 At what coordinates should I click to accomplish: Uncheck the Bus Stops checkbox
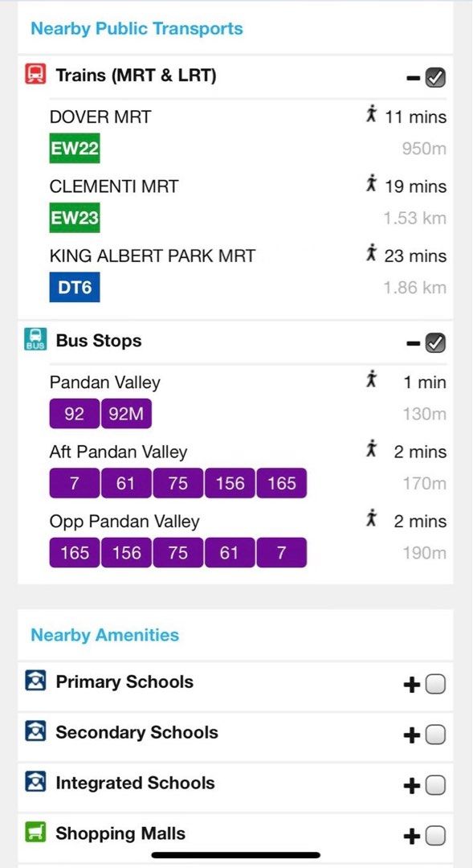(435, 343)
